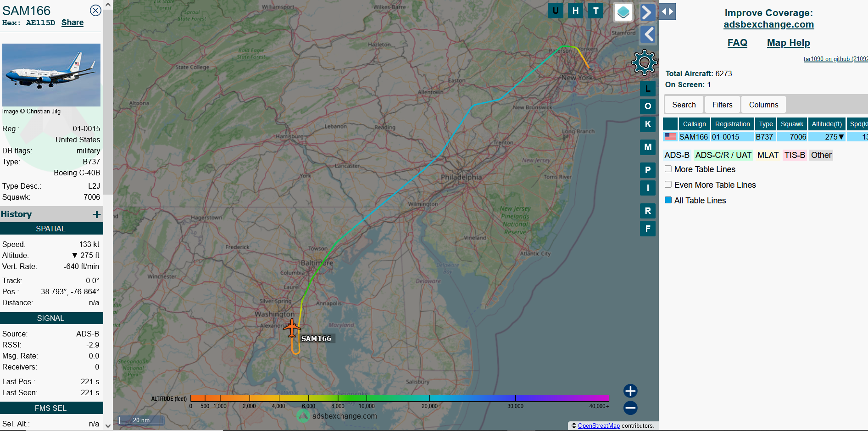
Task: Toggle All Table Lines checkbox
Action: click(x=668, y=200)
